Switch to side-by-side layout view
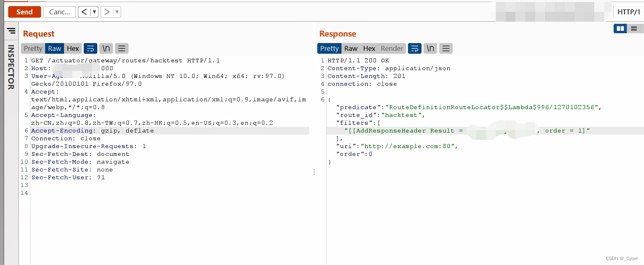The width and height of the screenshot is (644, 265). [x=620, y=28]
